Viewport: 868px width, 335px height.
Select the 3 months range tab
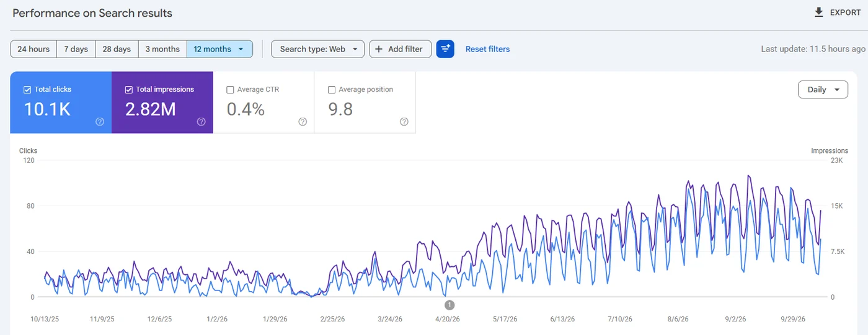tap(162, 49)
